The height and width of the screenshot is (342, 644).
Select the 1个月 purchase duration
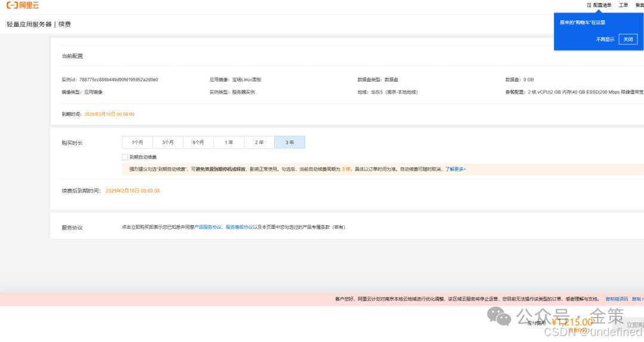pos(137,142)
